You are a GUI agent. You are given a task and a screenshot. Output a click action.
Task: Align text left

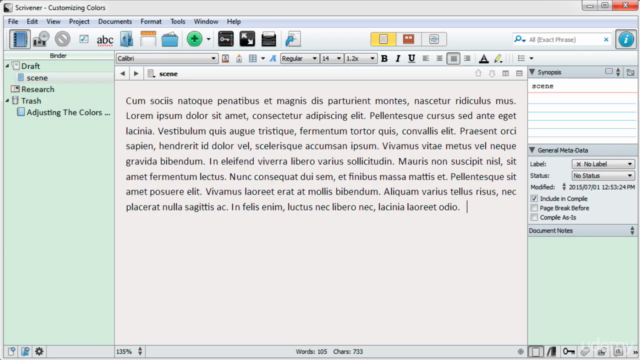(x=426, y=58)
